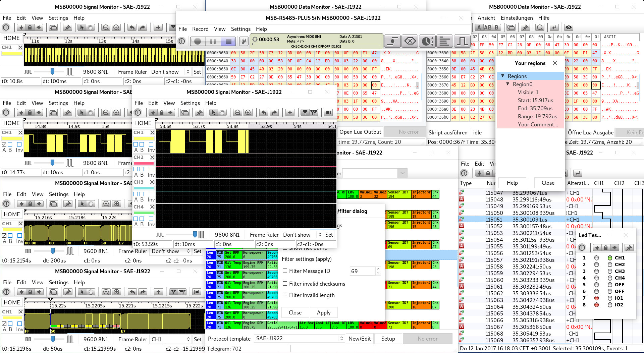Open View menu in top-left Signal Monitor

click(37, 18)
